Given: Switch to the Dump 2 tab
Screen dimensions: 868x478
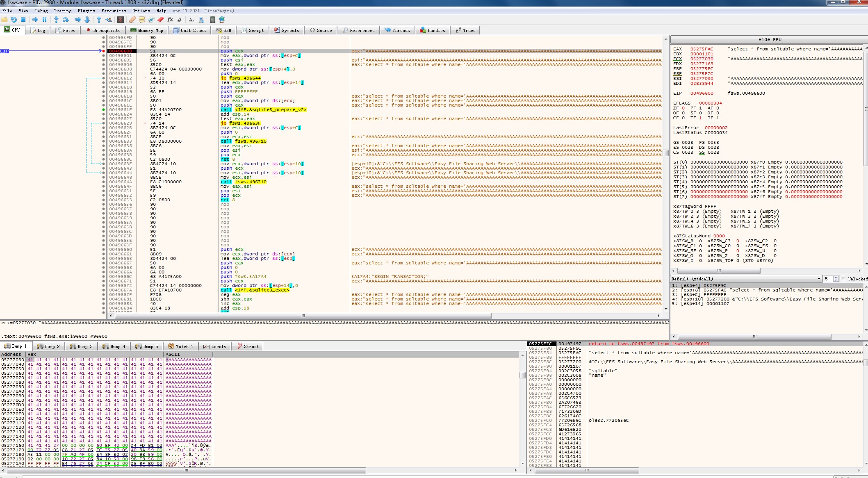Looking at the screenshot, I should (x=48, y=346).
